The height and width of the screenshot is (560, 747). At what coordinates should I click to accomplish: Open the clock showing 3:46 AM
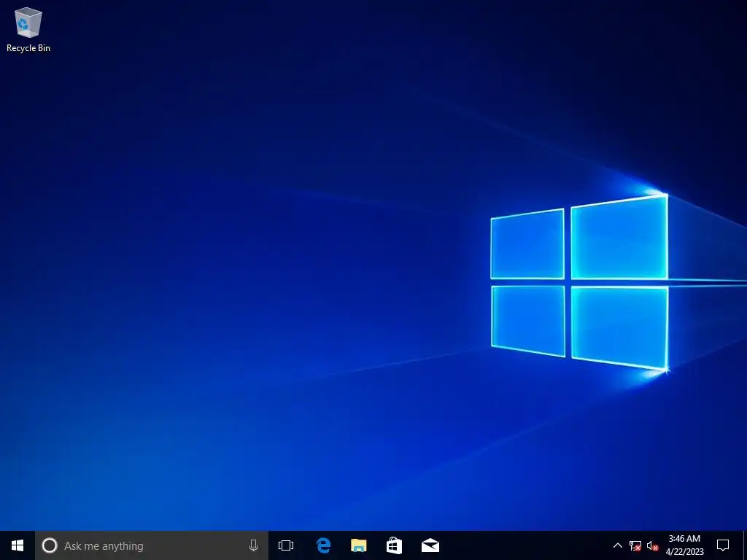coord(684,545)
